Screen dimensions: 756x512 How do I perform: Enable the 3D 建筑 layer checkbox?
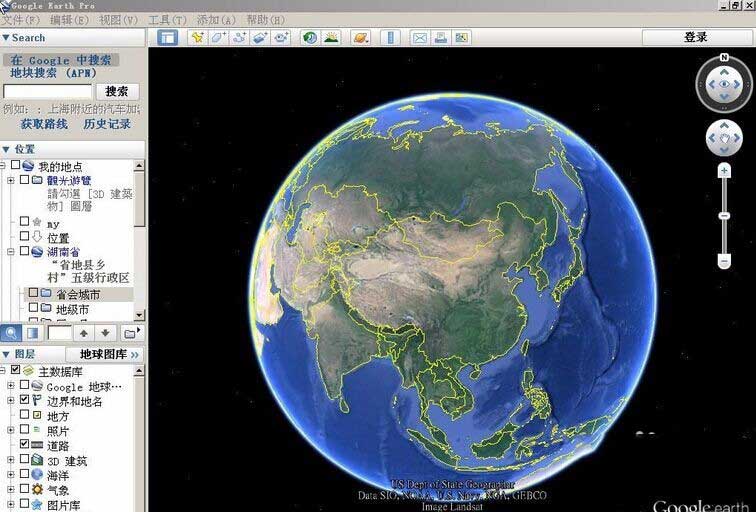[24, 459]
